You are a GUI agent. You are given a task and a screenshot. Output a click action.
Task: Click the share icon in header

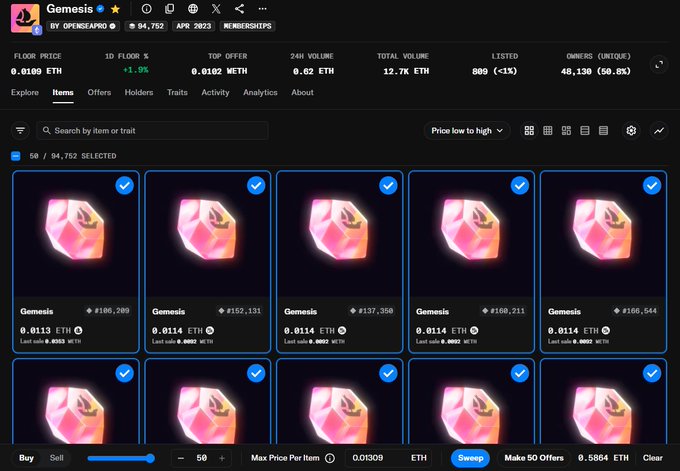pos(239,9)
